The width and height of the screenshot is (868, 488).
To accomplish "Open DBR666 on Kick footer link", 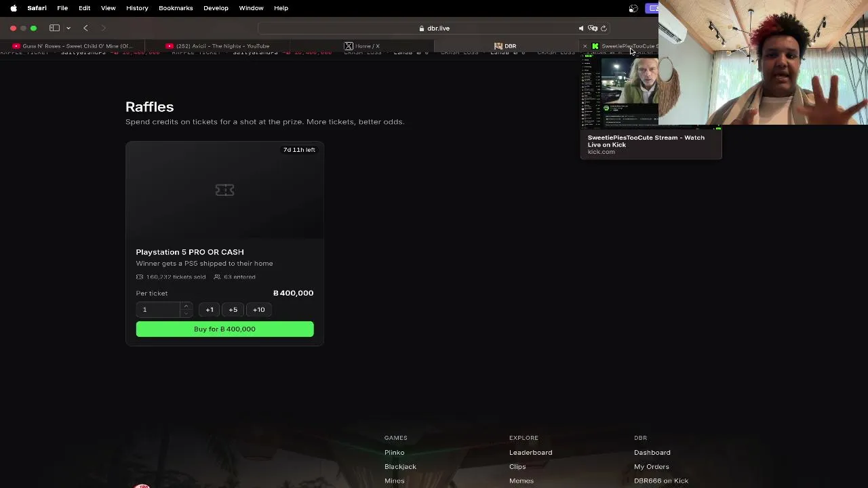I will (661, 481).
